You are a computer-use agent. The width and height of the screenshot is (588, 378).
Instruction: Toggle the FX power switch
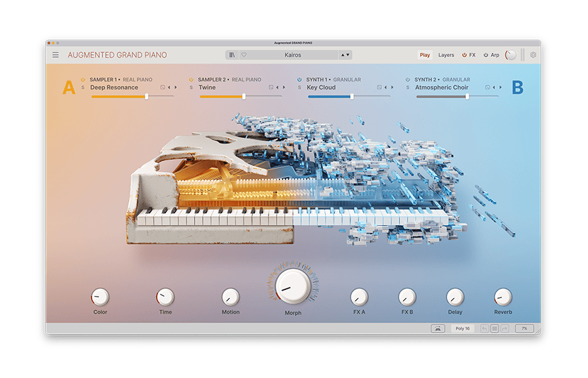click(x=465, y=55)
